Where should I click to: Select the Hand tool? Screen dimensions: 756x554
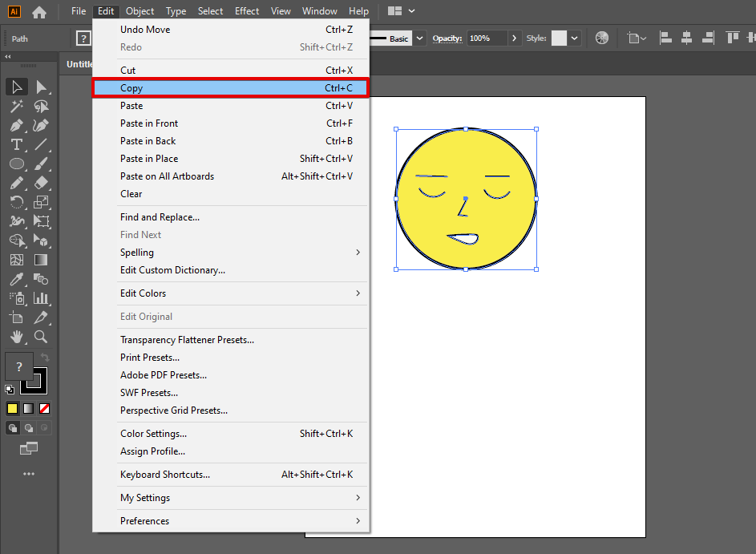coord(16,337)
